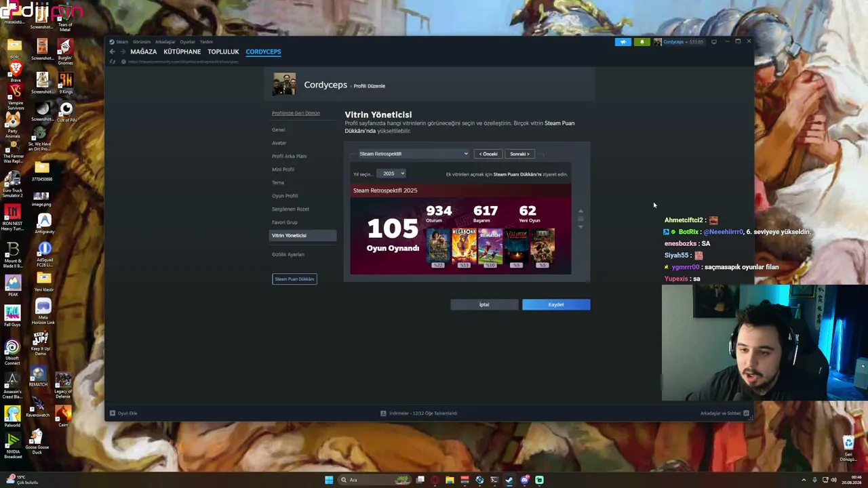This screenshot has height=488, width=868.
Task: Open the Yardım menu
Action: click(x=206, y=42)
